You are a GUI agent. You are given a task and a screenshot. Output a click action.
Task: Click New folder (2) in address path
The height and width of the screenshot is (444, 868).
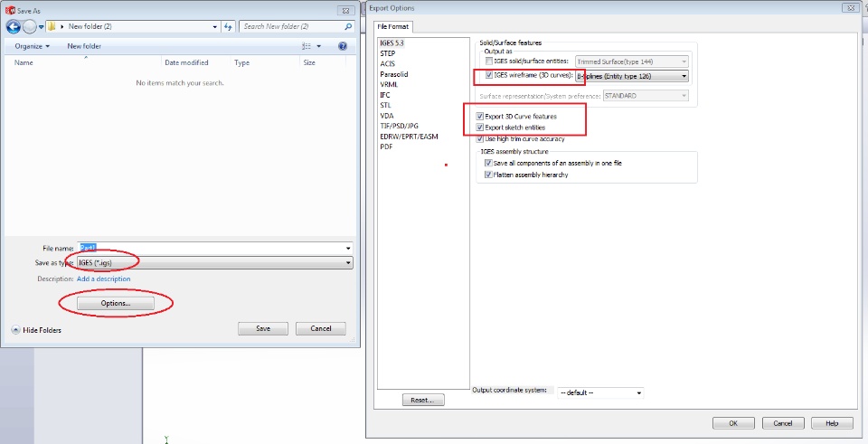[91, 26]
